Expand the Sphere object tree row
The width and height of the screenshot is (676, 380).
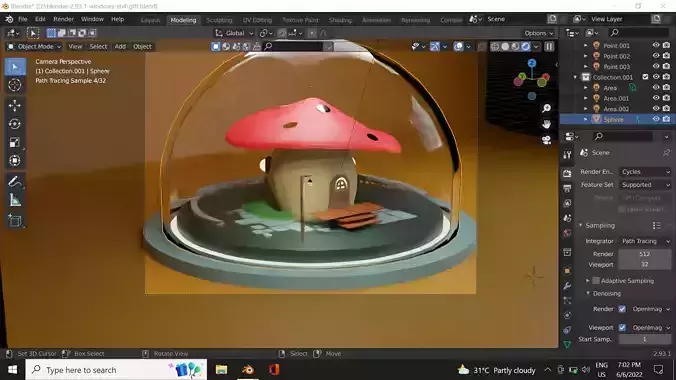coord(585,119)
